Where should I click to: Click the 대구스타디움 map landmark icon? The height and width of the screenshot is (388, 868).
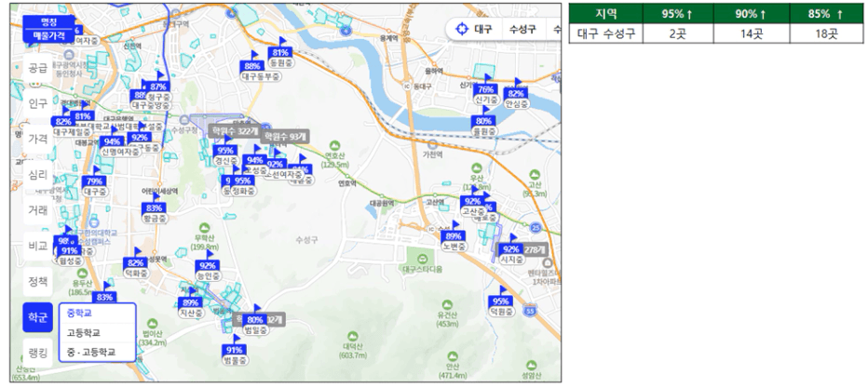point(423,260)
